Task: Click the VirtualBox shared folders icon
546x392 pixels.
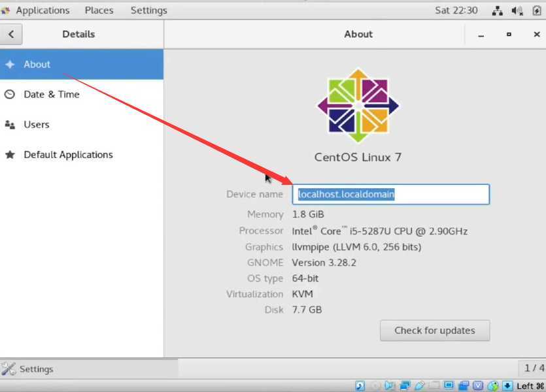Action: pyautogui.click(x=434, y=385)
